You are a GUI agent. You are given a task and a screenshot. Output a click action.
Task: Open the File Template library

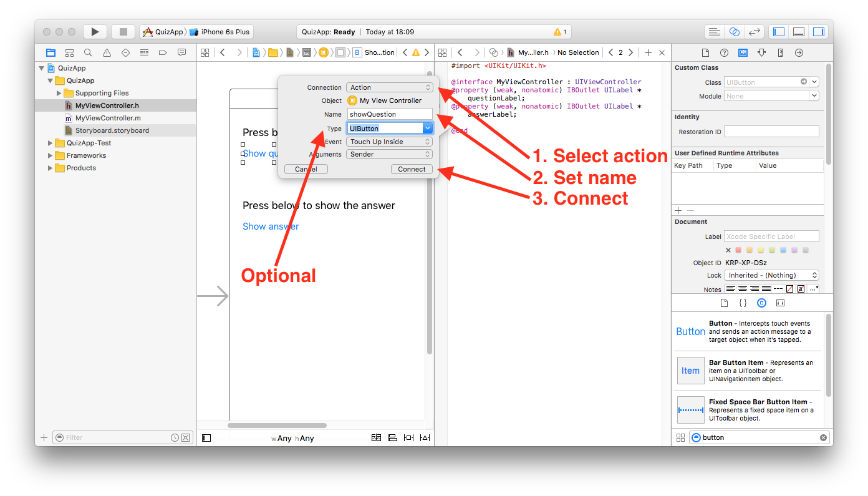click(x=724, y=303)
